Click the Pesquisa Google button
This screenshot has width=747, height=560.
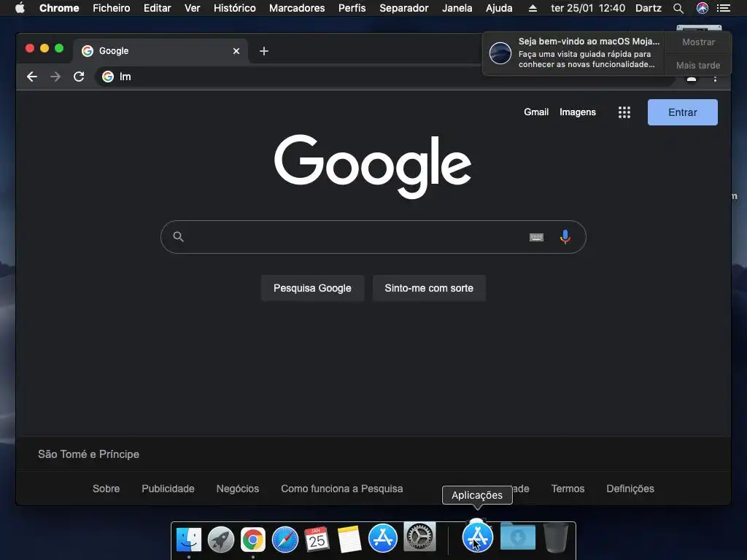tap(312, 288)
